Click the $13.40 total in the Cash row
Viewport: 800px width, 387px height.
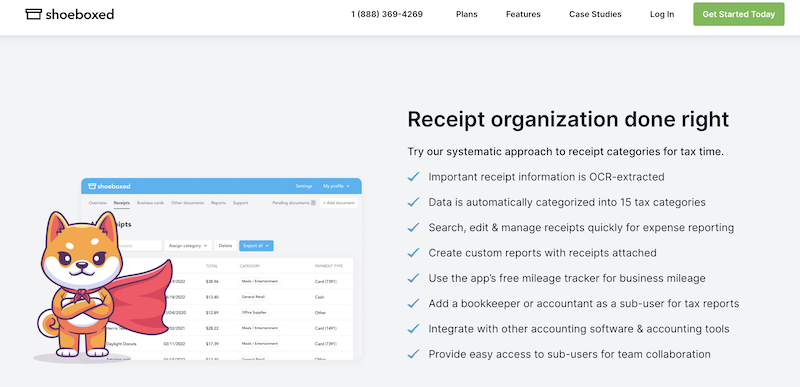click(212, 297)
